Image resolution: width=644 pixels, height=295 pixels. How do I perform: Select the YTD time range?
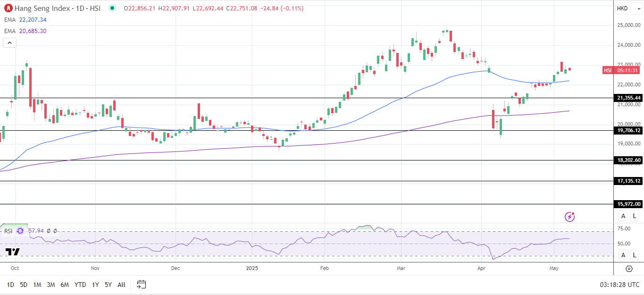click(x=80, y=285)
